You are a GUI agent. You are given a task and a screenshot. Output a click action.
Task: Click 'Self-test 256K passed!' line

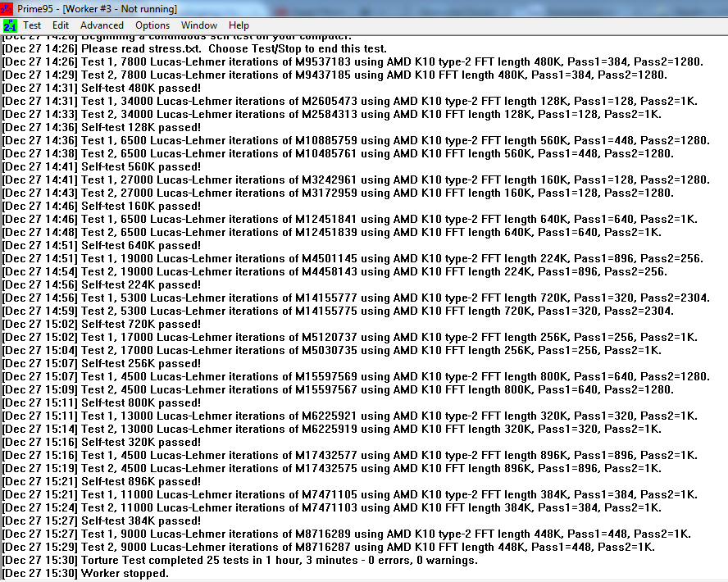(102, 363)
